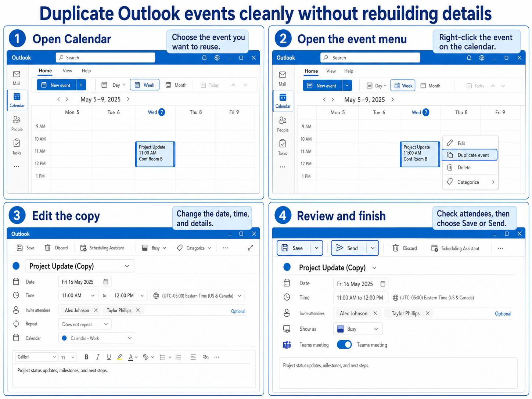Switch to the Help tab in step 2 Outlook
Image resolution: width=532 pixels, height=399 pixels.
click(349, 71)
